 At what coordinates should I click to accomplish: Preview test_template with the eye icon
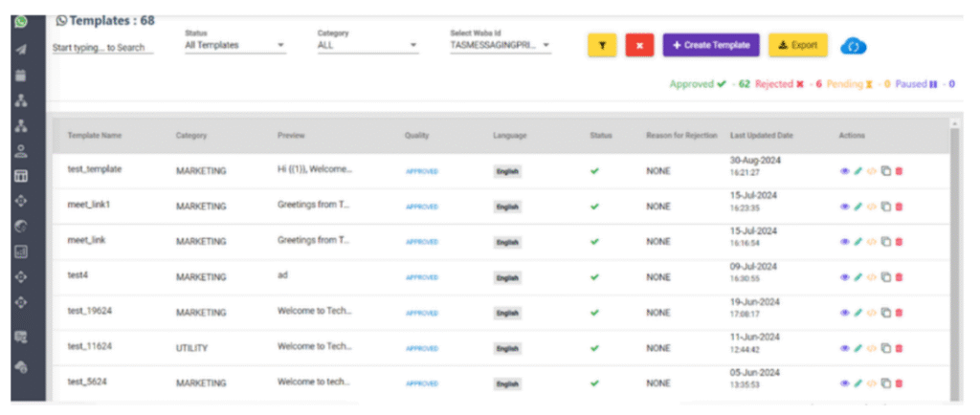pyautogui.click(x=845, y=171)
